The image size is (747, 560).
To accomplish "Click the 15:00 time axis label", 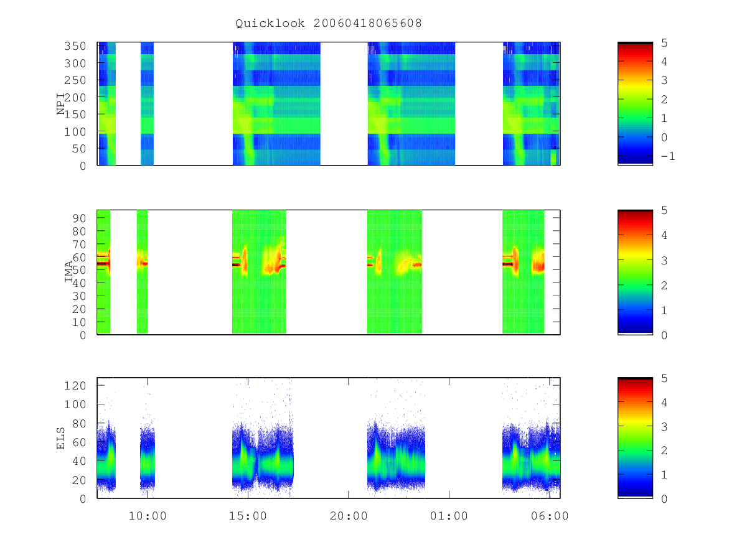I will coord(248,516).
